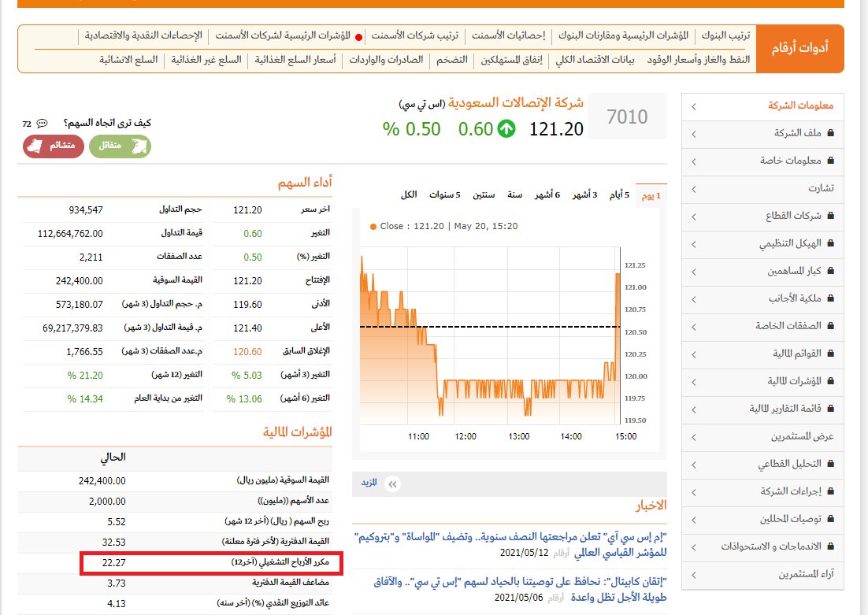Open أسعار السلع الغذائية link
This screenshot has height=615, width=868.
click(295, 60)
